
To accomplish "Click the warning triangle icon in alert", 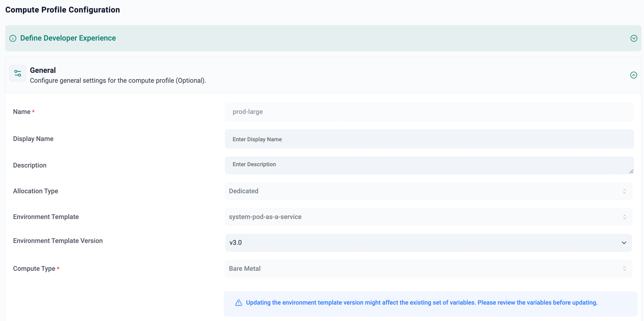I will (x=239, y=303).
